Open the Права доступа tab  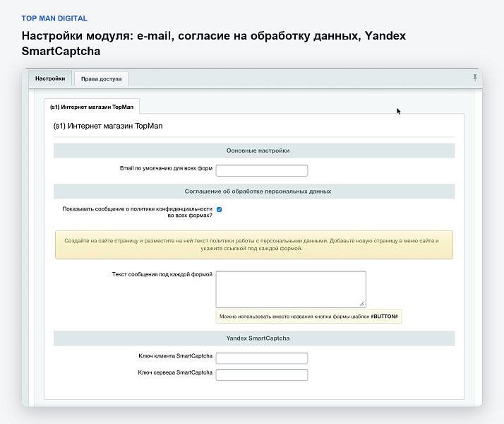point(101,79)
